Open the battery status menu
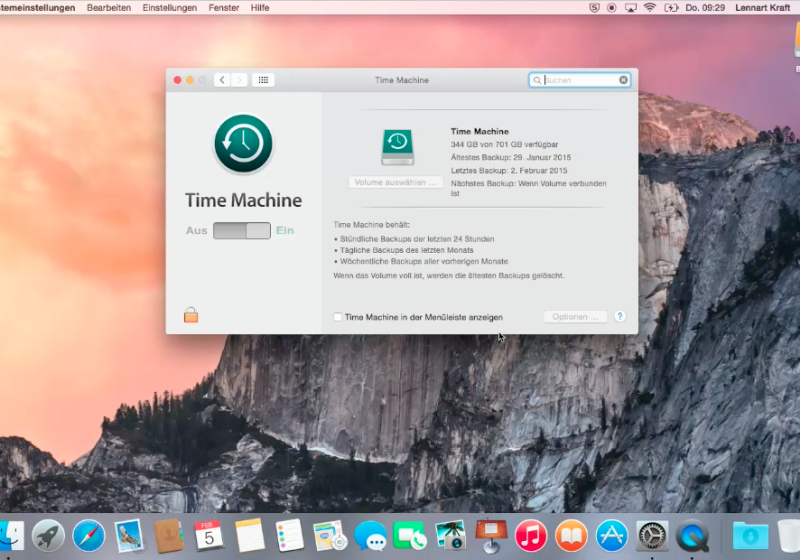 click(x=669, y=7)
